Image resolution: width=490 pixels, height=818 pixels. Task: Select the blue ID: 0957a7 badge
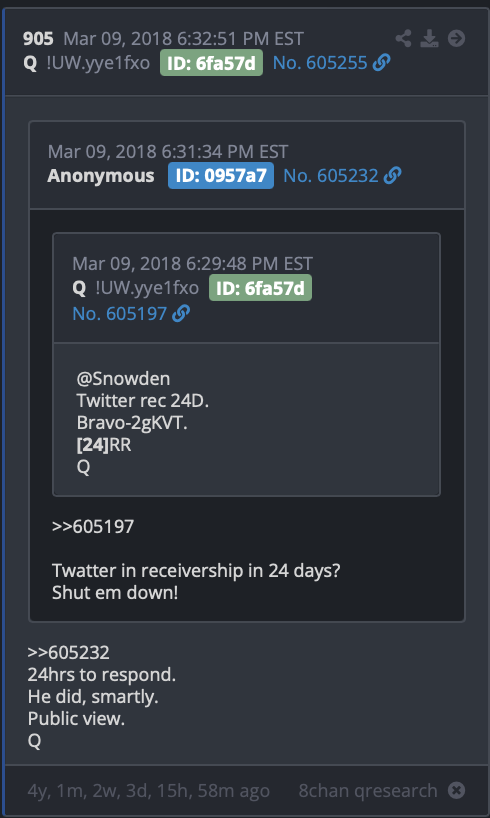221,175
